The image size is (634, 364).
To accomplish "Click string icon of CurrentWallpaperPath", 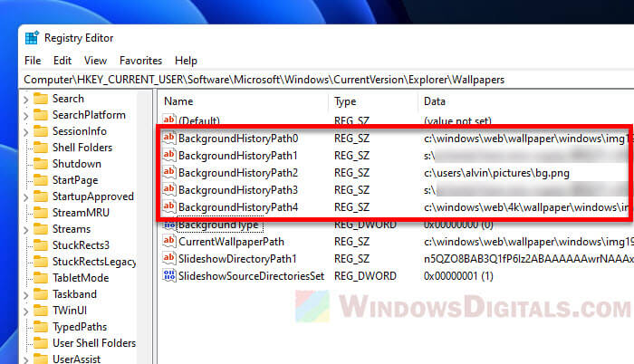I will pos(169,241).
